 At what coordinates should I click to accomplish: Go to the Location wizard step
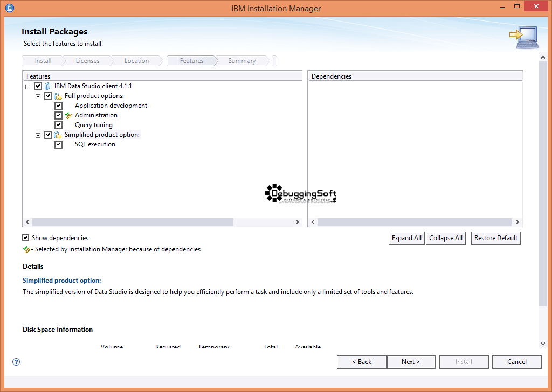(136, 61)
